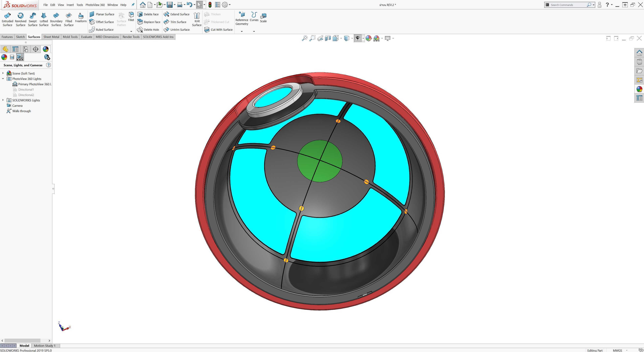
Task: Select the Extend Surface tool
Action: [177, 14]
